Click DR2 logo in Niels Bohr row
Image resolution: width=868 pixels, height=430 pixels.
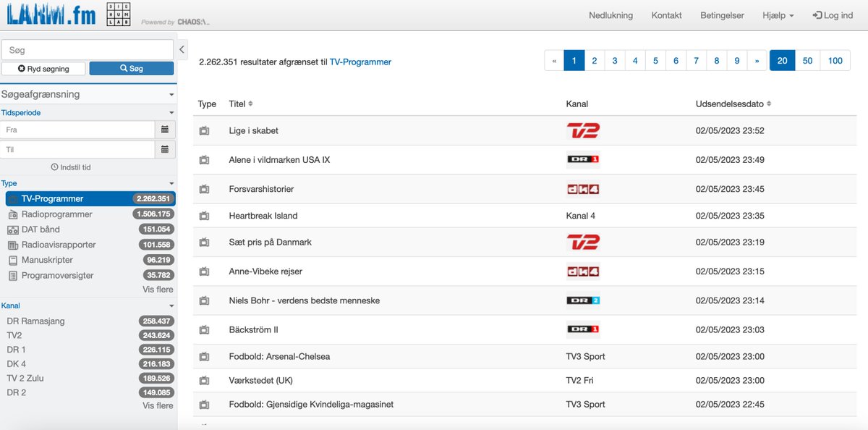tap(583, 300)
